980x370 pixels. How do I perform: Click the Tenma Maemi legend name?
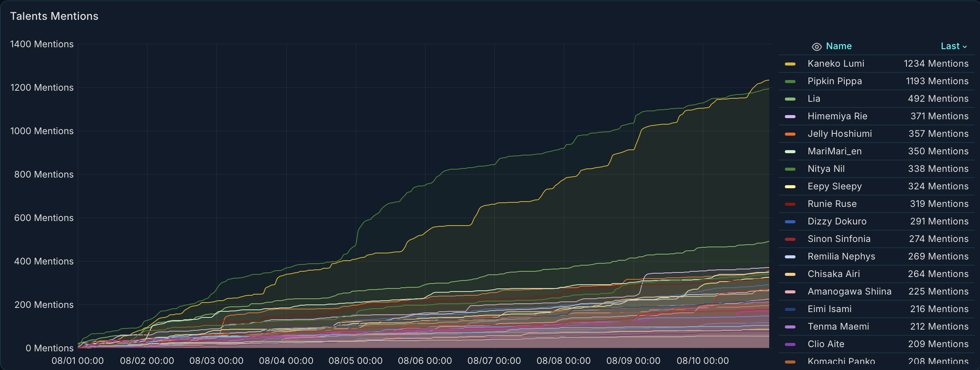(x=838, y=327)
